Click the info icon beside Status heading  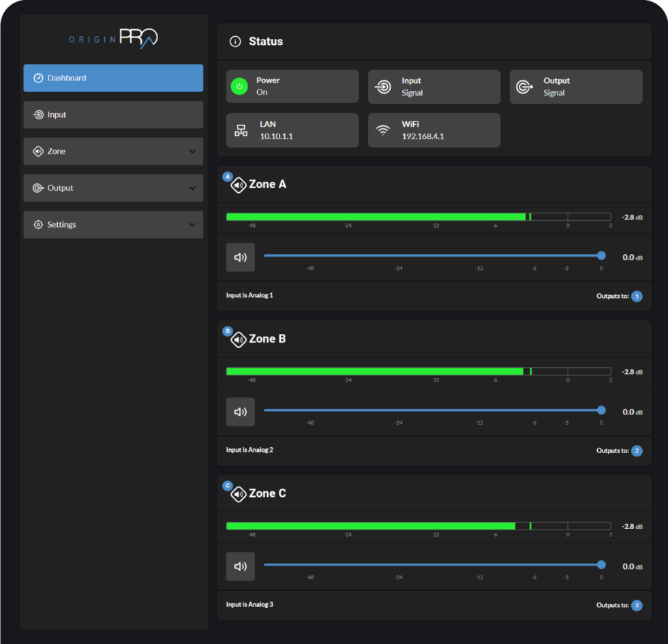click(x=235, y=41)
